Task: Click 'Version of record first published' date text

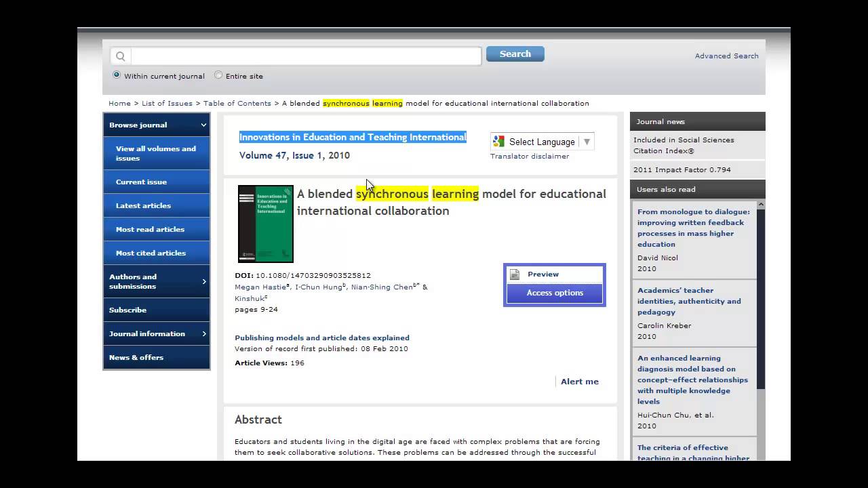Action: [x=321, y=349]
